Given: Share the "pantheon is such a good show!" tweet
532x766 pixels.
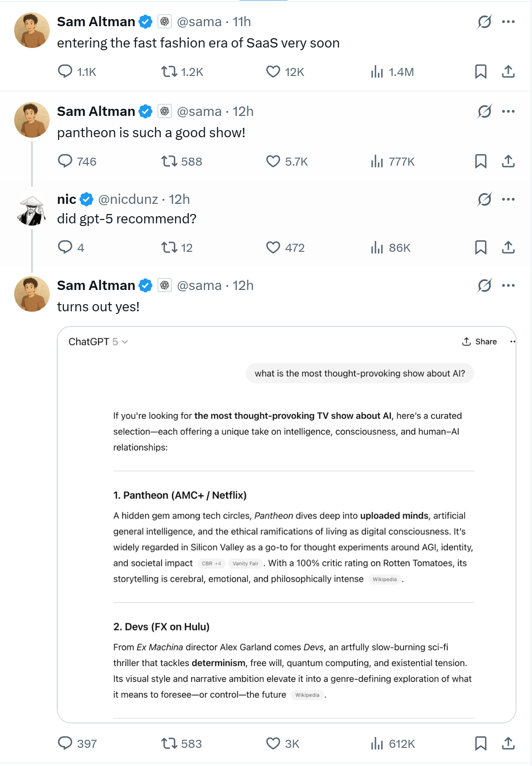Looking at the screenshot, I should tap(508, 161).
